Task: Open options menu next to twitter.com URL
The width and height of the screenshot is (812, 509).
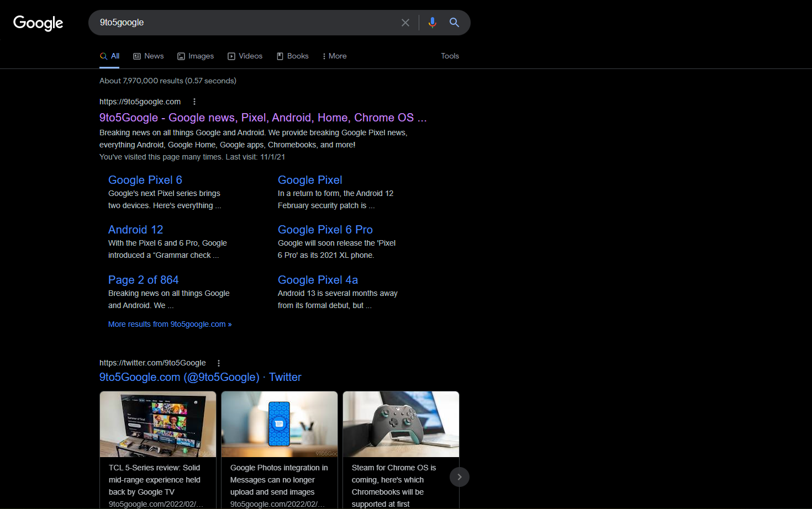Action: 219,363
